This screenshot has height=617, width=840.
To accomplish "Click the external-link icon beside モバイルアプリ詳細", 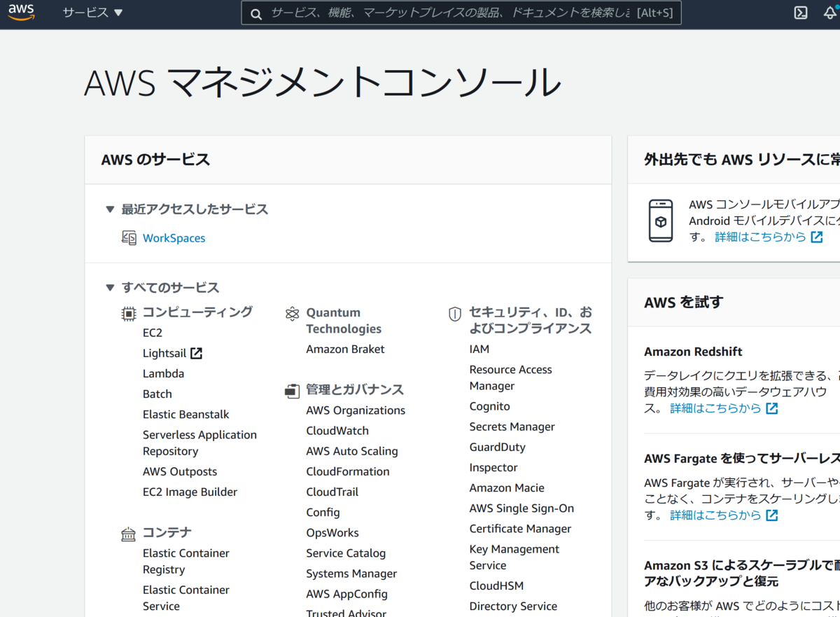I will click(x=816, y=237).
